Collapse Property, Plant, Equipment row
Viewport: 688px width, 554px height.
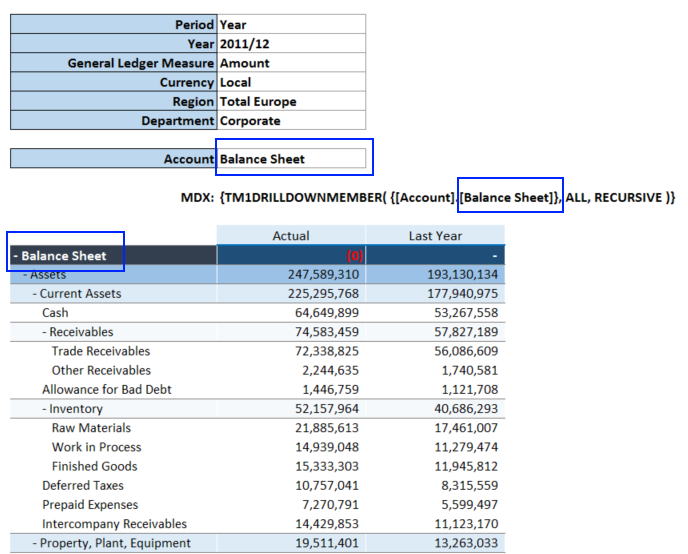(35, 543)
